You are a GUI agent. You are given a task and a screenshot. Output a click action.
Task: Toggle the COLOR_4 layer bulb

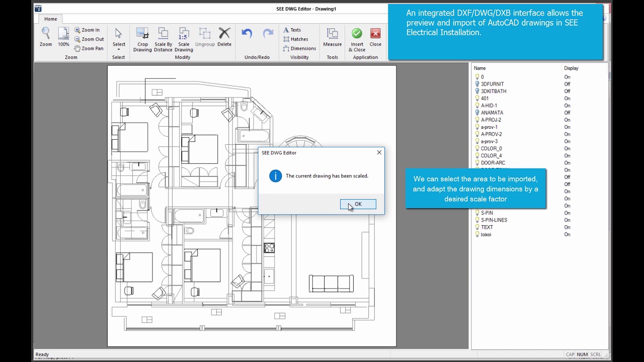[477, 156]
